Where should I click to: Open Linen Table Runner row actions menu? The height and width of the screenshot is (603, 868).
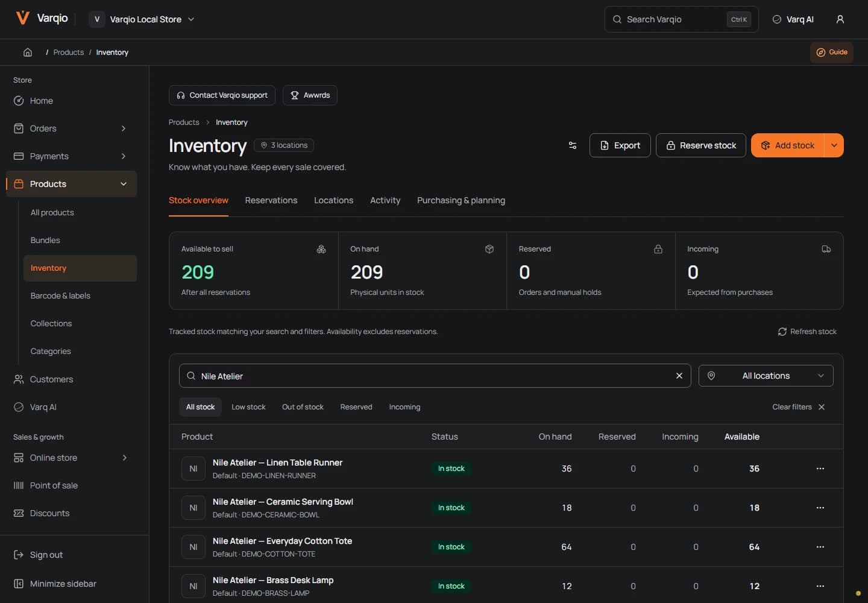pos(820,469)
